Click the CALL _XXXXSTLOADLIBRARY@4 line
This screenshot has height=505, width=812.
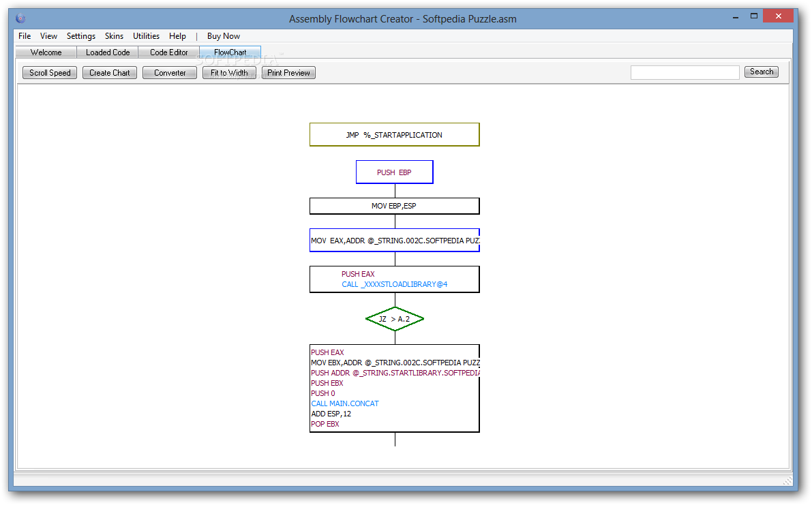click(395, 285)
